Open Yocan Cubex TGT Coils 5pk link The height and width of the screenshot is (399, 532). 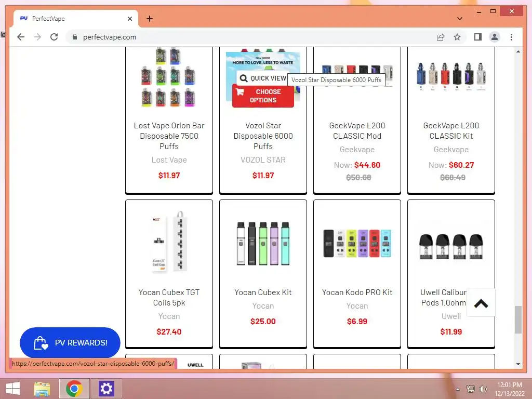pos(169,297)
